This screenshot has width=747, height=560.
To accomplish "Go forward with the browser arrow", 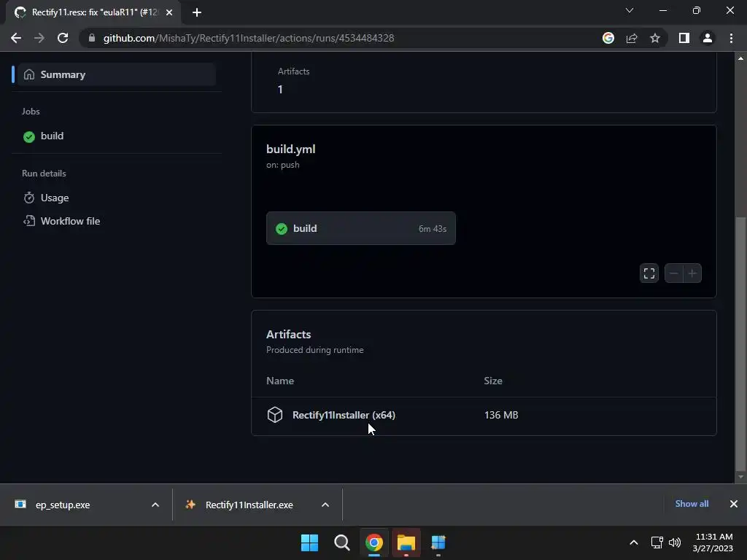I will point(39,38).
